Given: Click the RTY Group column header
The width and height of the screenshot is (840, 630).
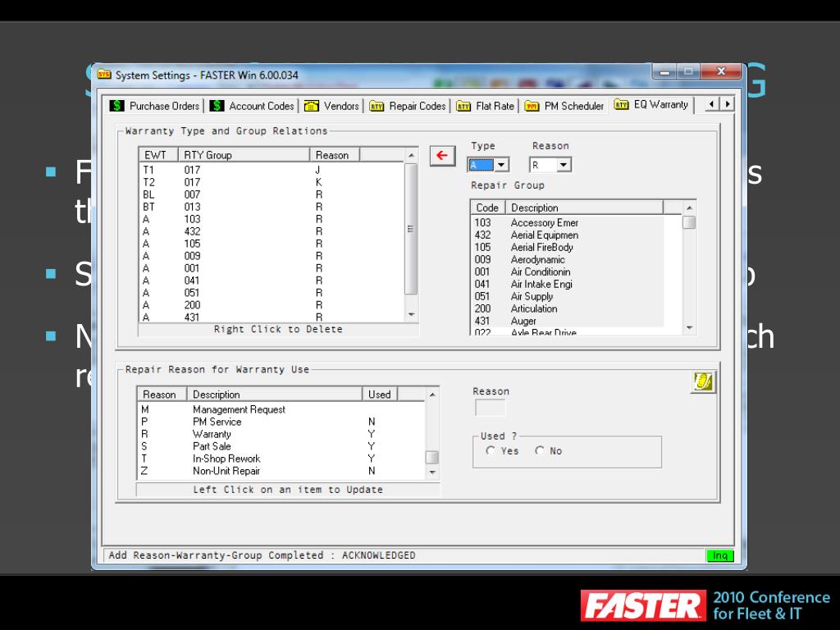Looking at the screenshot, I should coord(244,155).
